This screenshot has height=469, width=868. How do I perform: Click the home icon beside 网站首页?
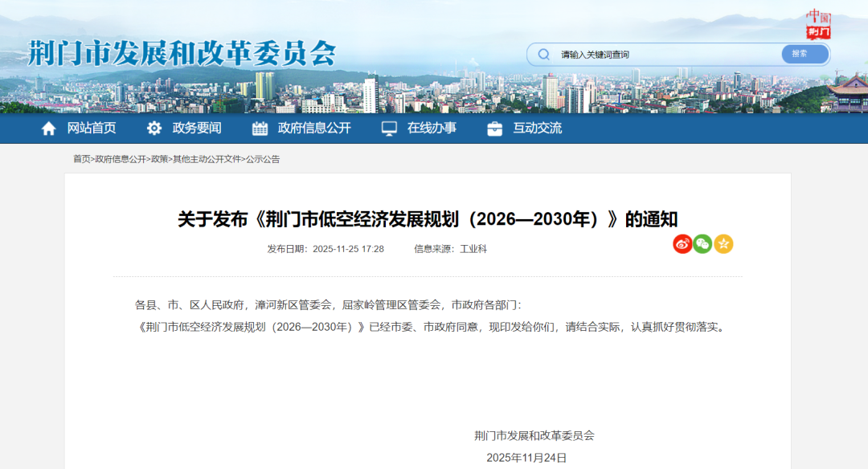coord(48,128)
